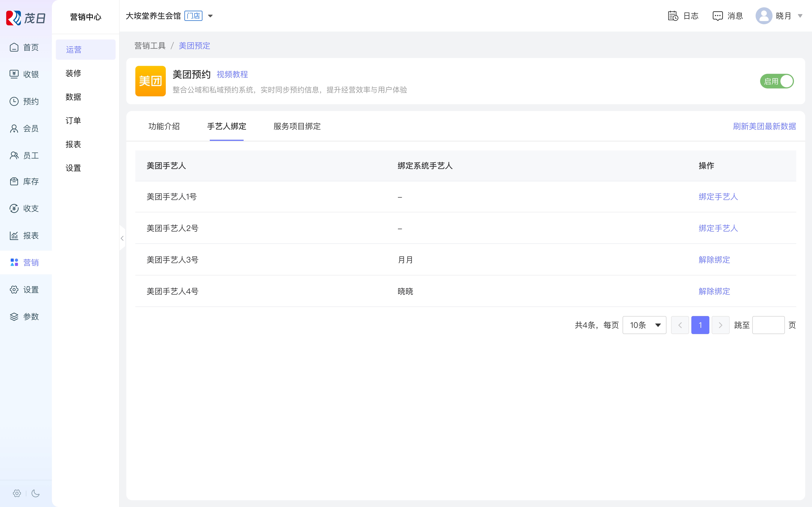Open the 收银 cashier icon in sidebar
The image size is (812, 507).
[x=14, y=74]
